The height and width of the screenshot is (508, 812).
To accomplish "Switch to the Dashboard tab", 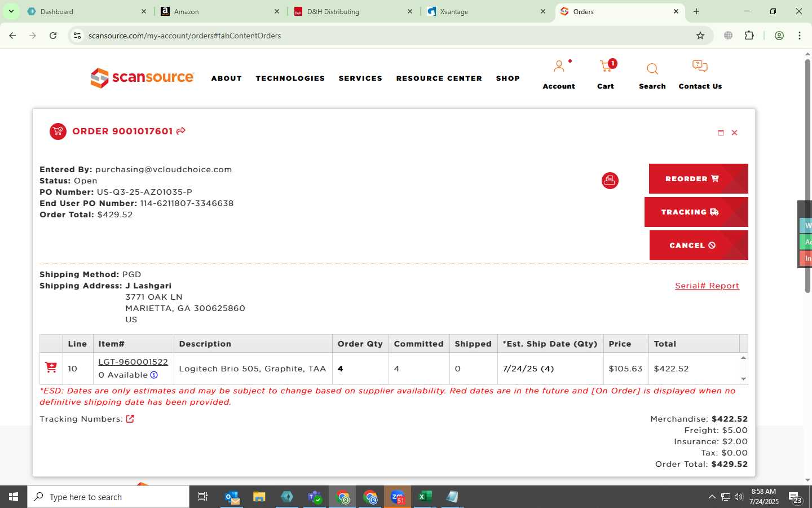I will (x=86, y=11).
